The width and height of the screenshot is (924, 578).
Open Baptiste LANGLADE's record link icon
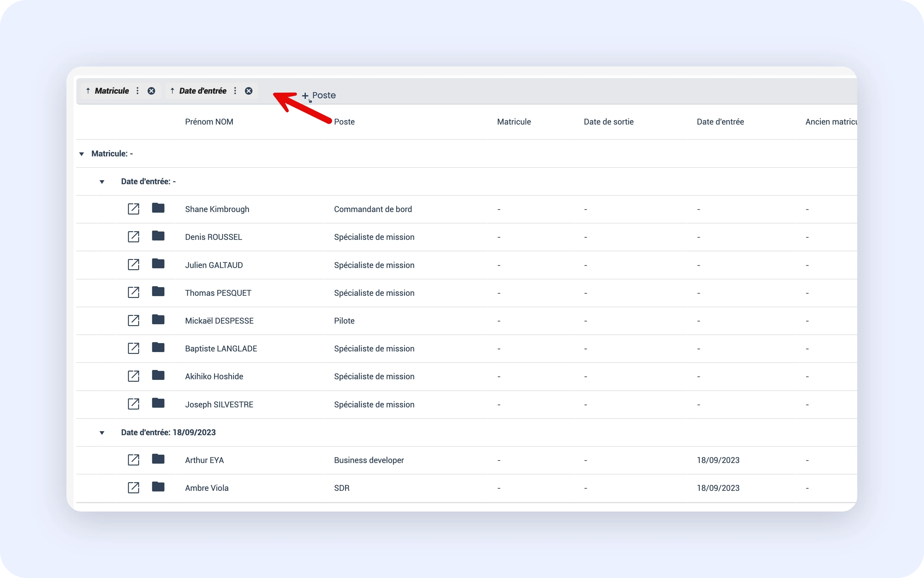click(x=133, y=348)
